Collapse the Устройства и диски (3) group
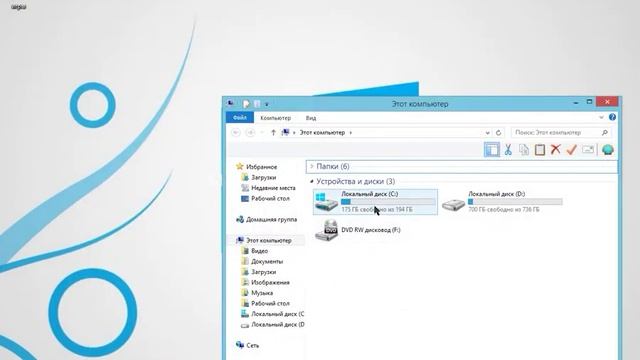The width and height of the screenshot is (640, 360). pyautogui.click(x=312, y=181)
